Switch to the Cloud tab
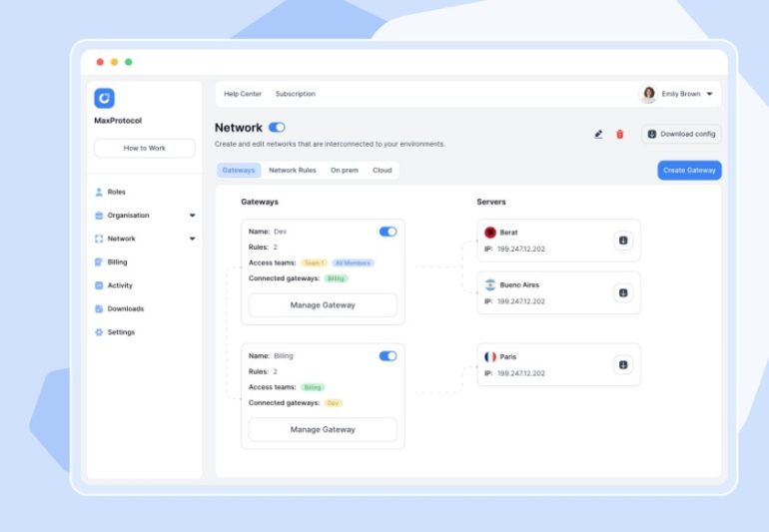 [383, 170]
